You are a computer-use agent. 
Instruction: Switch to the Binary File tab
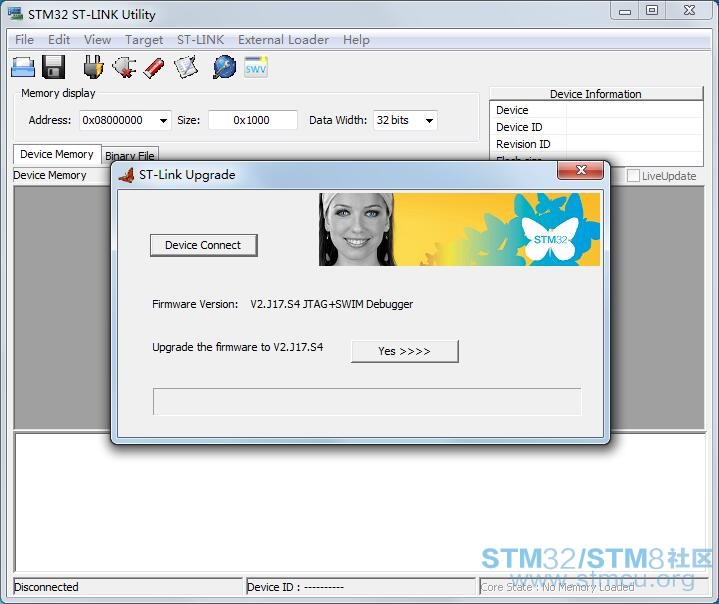[130, 155]
